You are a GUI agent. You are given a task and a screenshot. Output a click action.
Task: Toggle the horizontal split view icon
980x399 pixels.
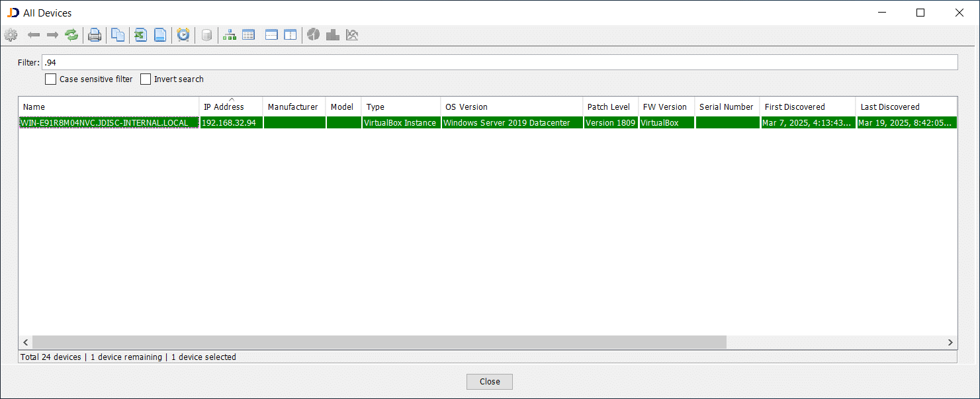pyautogui.click(x=271, y=34)
